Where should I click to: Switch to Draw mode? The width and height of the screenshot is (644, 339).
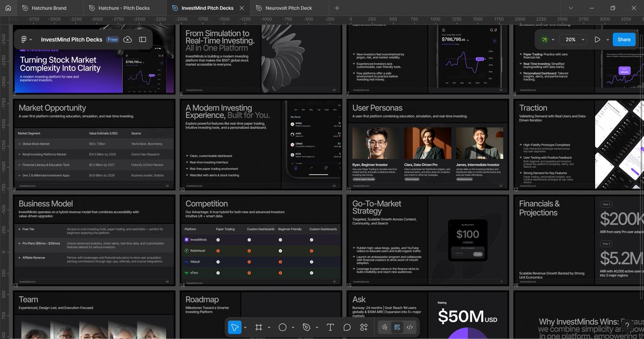pyautogui.click(x=385, y=327)
